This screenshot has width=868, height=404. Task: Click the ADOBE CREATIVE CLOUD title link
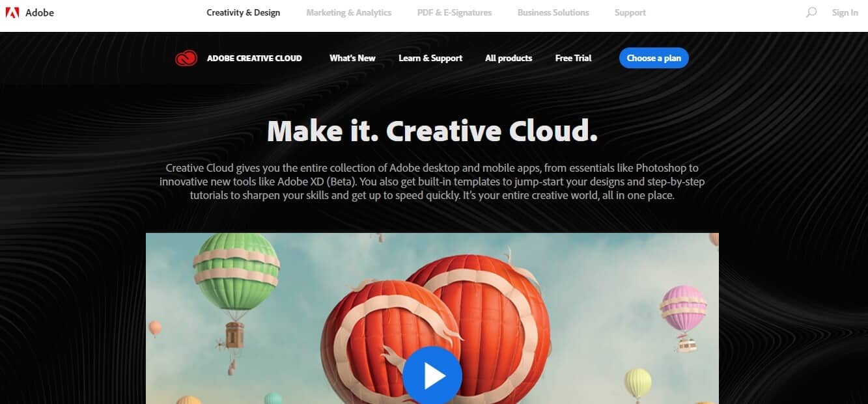(x=254, y=59)
